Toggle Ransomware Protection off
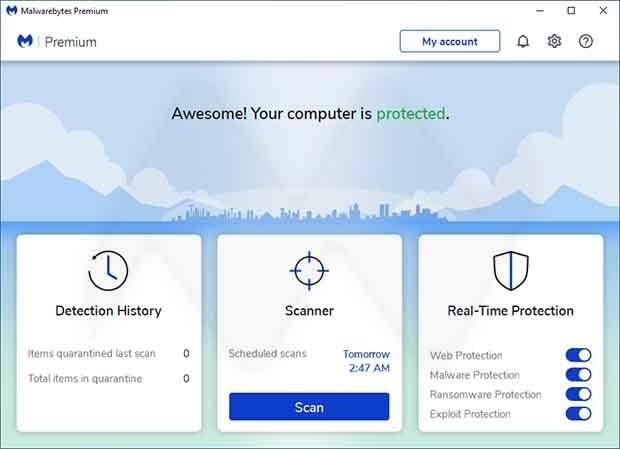Screen dimensions: 620x449 pos(578,394)
